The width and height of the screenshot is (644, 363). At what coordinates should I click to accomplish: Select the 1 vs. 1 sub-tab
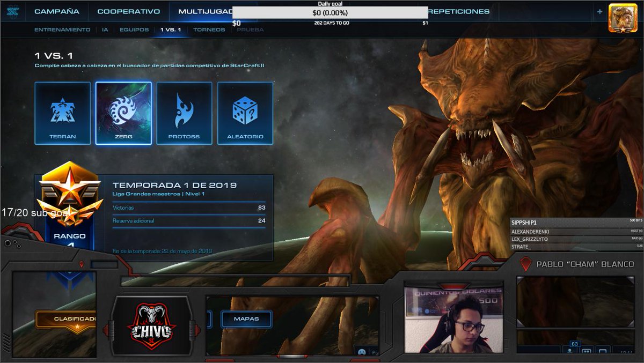171,30
